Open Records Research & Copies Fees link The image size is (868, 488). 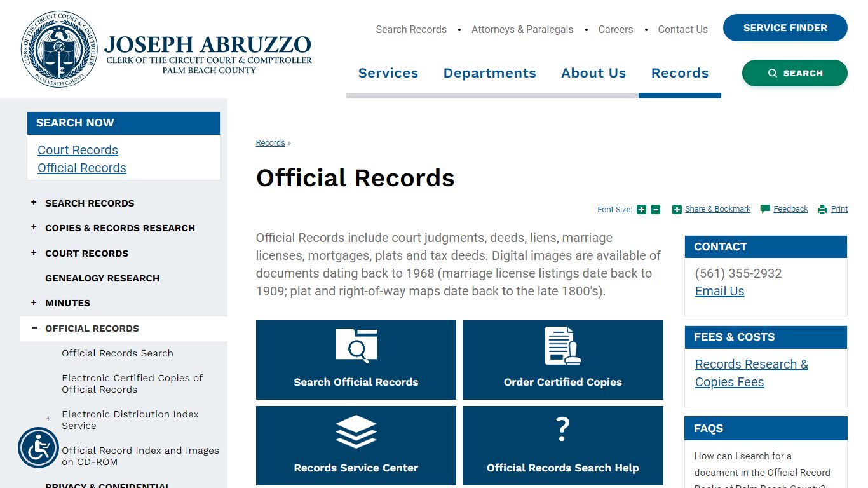coord(752,373)
